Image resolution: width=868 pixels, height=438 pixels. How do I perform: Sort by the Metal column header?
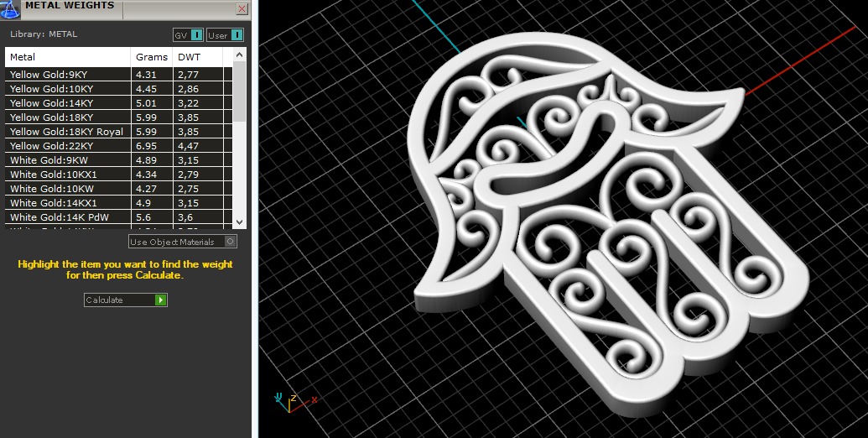coord(68,57)
